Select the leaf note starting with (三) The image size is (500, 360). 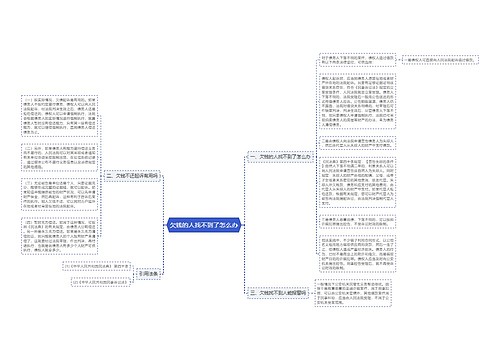(60, 195)
